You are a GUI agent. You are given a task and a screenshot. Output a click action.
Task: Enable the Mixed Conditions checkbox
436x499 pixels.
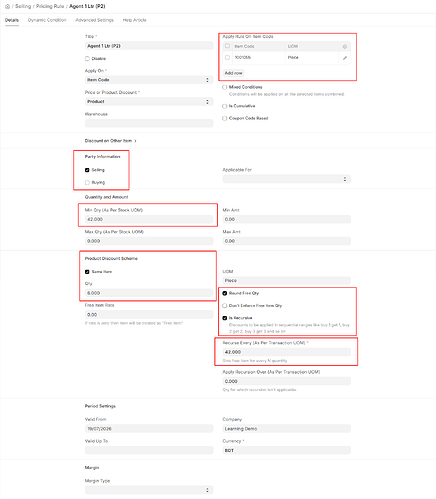click(x=225, y=87)
